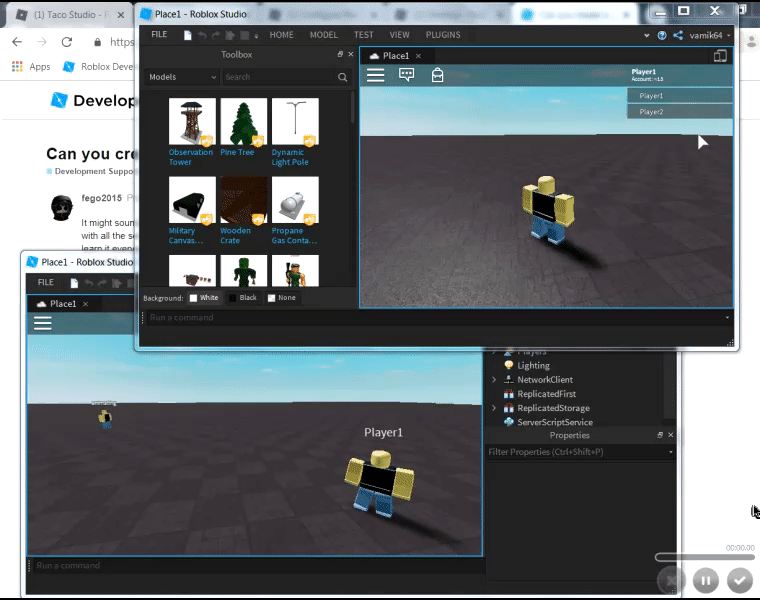Viewport: 760px width, 600px height.
Task: Close the Toolbox panel
Action: point(351,54)
